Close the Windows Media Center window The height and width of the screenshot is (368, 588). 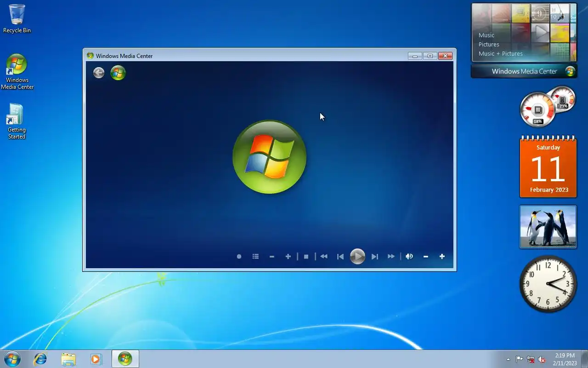coord(445,56)
